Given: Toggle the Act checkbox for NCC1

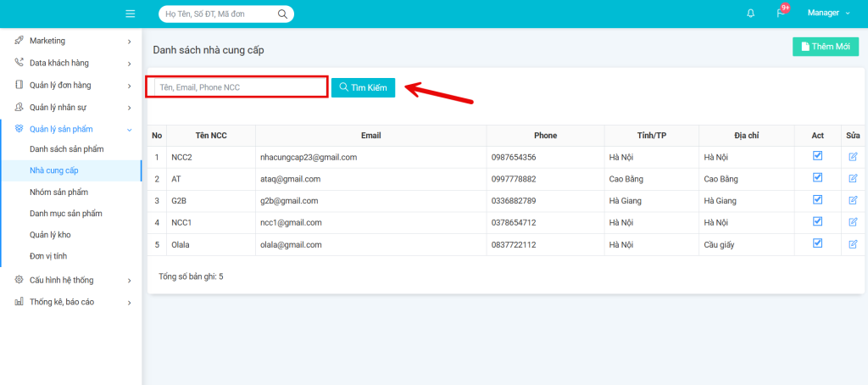Looking at the screenshot, I should [x=818, y=221].
